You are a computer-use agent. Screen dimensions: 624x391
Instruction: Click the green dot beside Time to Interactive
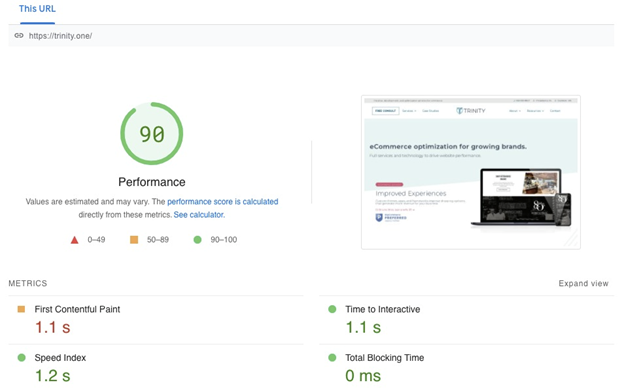[x=332, y=309]
